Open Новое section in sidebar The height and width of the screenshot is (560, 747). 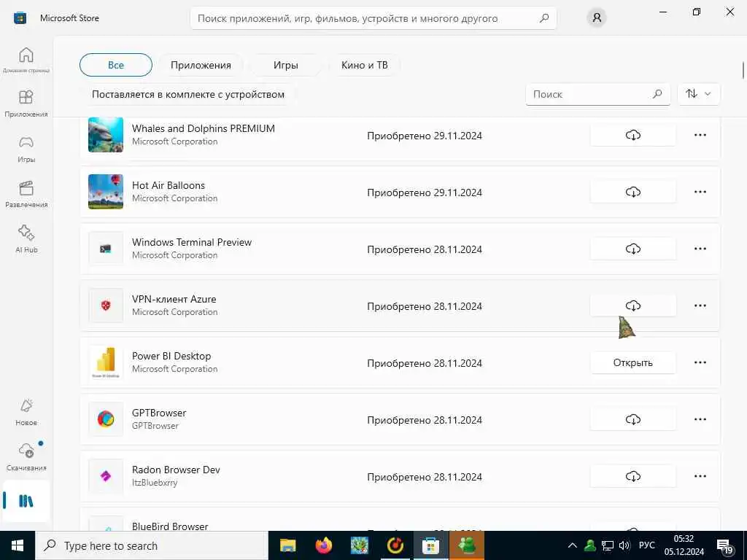pos(26,412)
